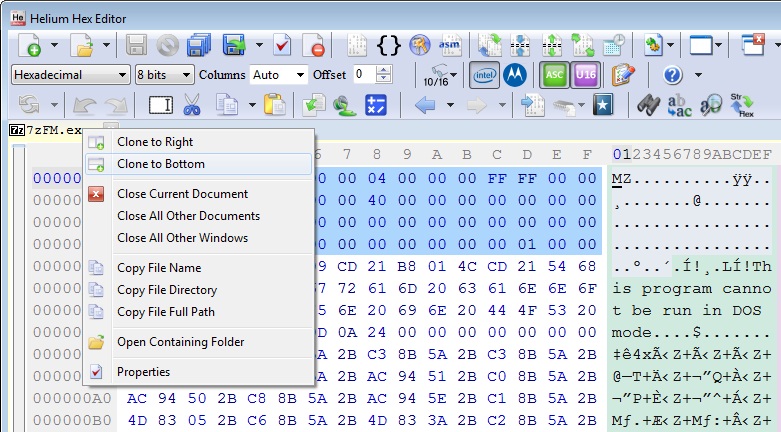781x432 pixels.
Task: Open the 10/16 glasses base dropdown
Action: [x=440, y=75]
